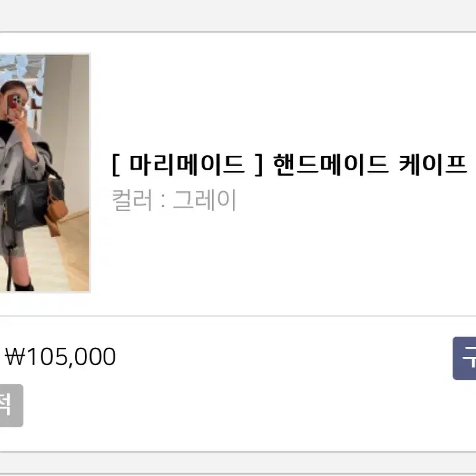Click the word 케이프 in title
The height and width of the screenshot is (476, 476).
(x=433, y=165)
